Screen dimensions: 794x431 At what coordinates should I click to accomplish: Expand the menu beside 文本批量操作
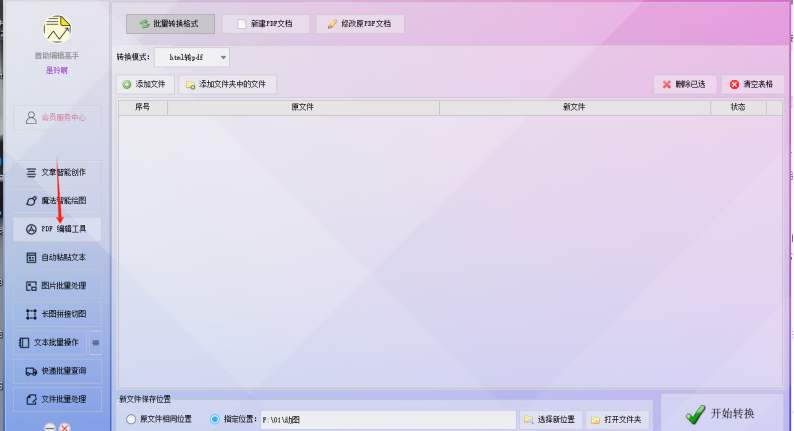pos(95,343)
